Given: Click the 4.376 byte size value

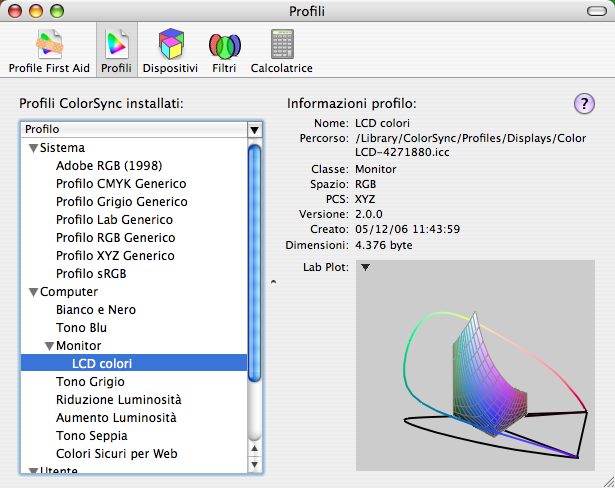Looking at the screenshot, I should [384, 245].
